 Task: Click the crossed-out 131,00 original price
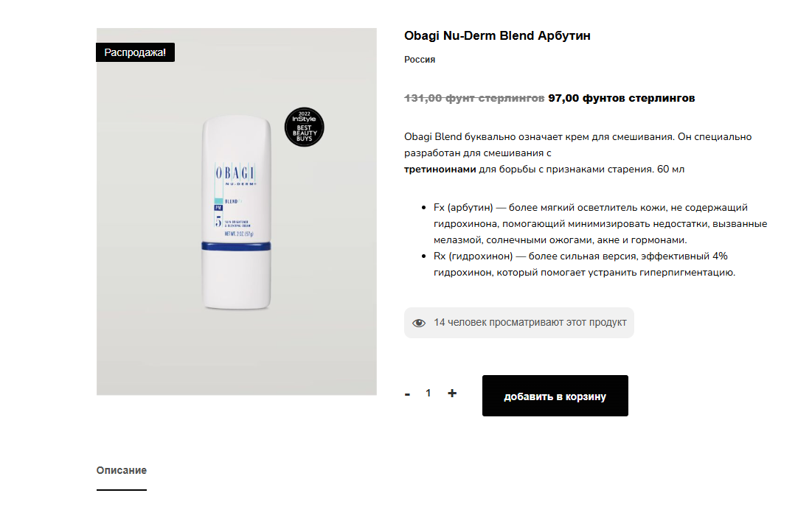click(x=473, y=98)
